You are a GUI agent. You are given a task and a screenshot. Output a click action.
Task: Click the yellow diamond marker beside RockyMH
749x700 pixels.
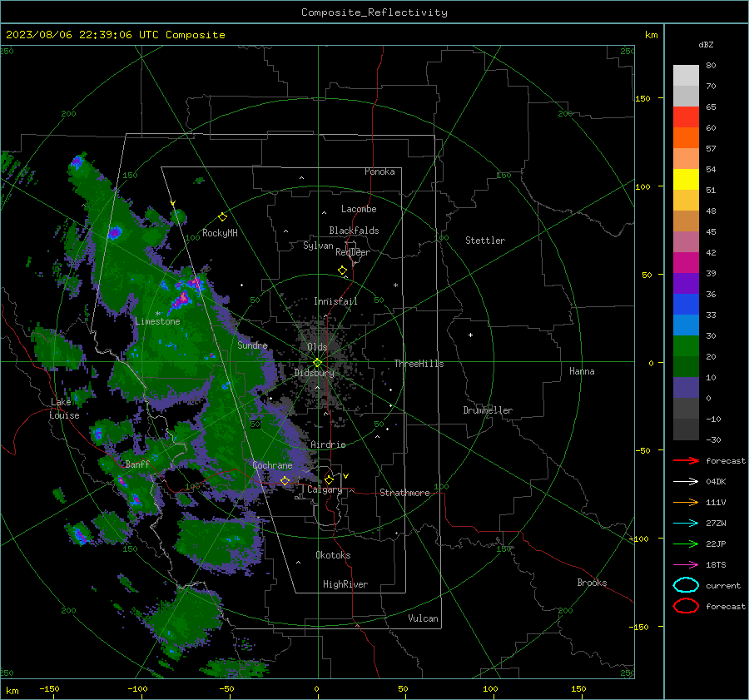click(222, 217)
